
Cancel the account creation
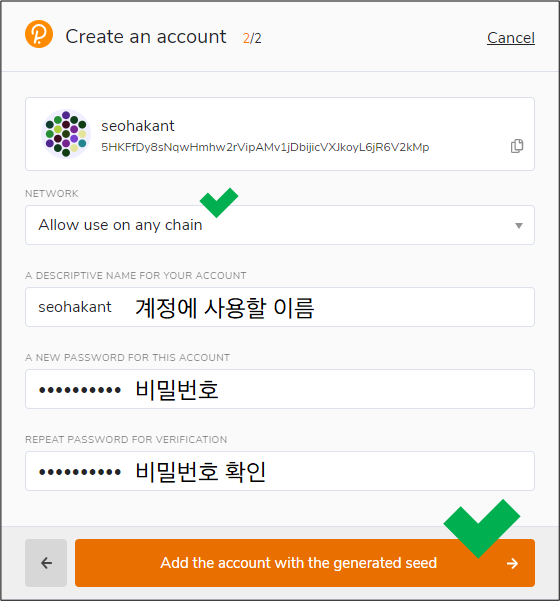point(511,38)
